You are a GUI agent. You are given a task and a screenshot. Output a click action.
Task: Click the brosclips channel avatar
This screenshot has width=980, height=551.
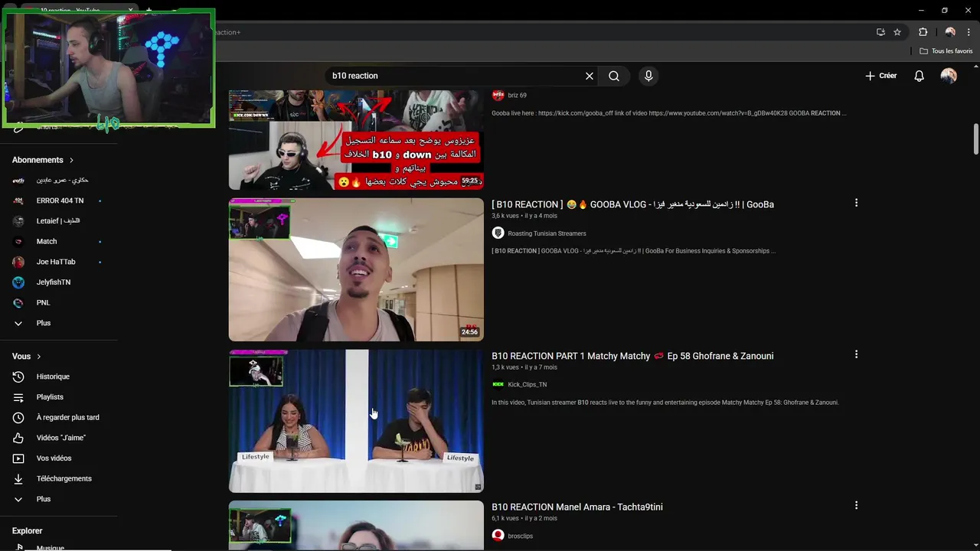pyautogui.click(x=498, y=536)
